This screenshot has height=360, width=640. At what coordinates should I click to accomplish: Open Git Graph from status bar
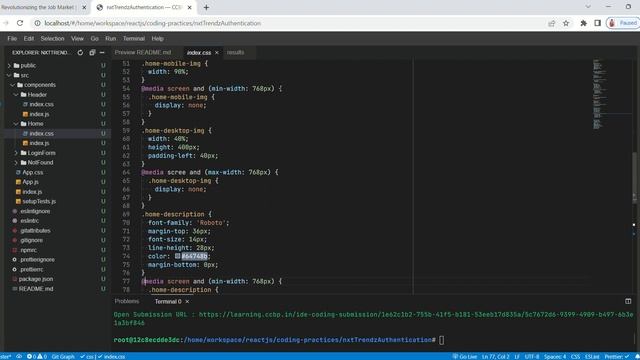(x=63, y=357)
